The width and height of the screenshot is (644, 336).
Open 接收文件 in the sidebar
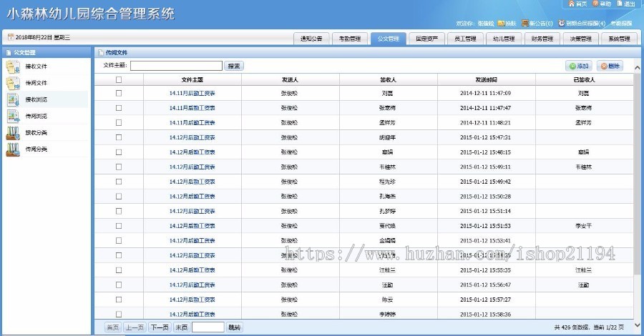(36, 66)
